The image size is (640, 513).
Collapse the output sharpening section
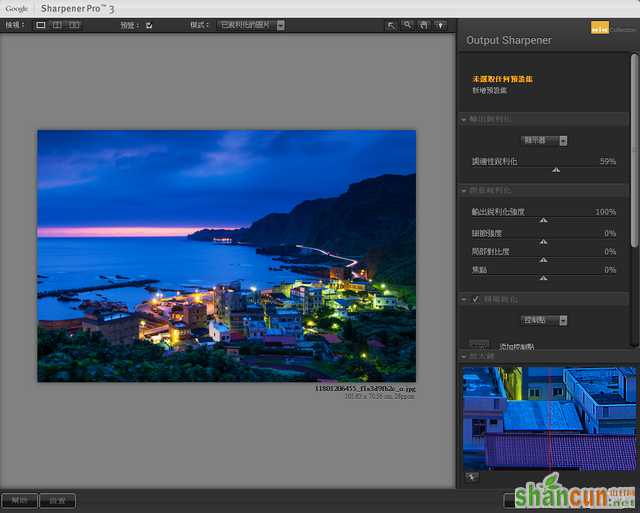pos(464,120)
